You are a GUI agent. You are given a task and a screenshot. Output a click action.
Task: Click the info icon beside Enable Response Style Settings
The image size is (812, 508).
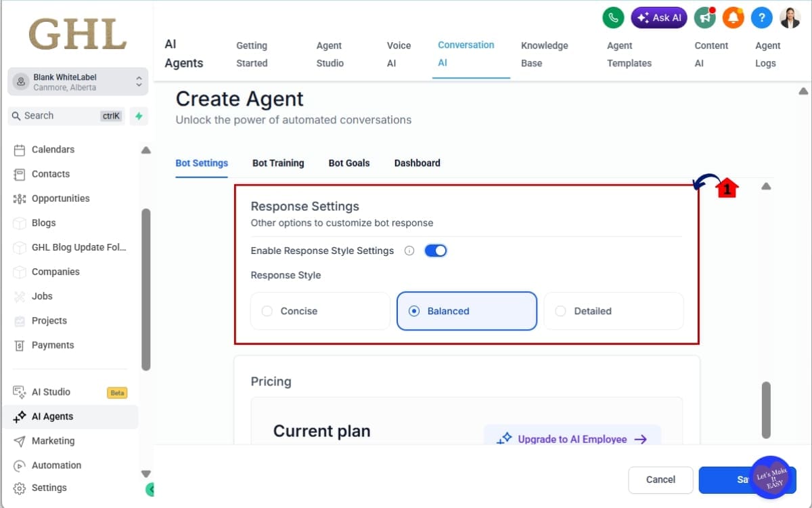click(x=409, y=251)
